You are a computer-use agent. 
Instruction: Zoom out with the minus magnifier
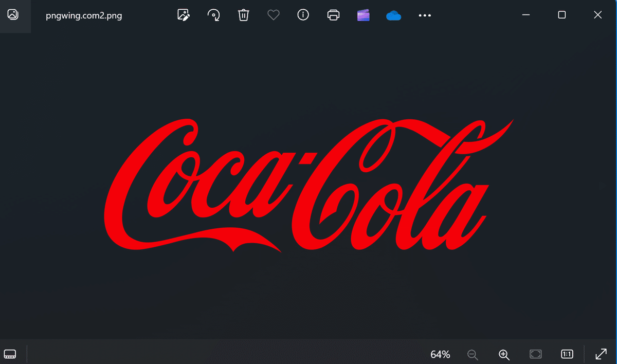click(x=473, y=354)
